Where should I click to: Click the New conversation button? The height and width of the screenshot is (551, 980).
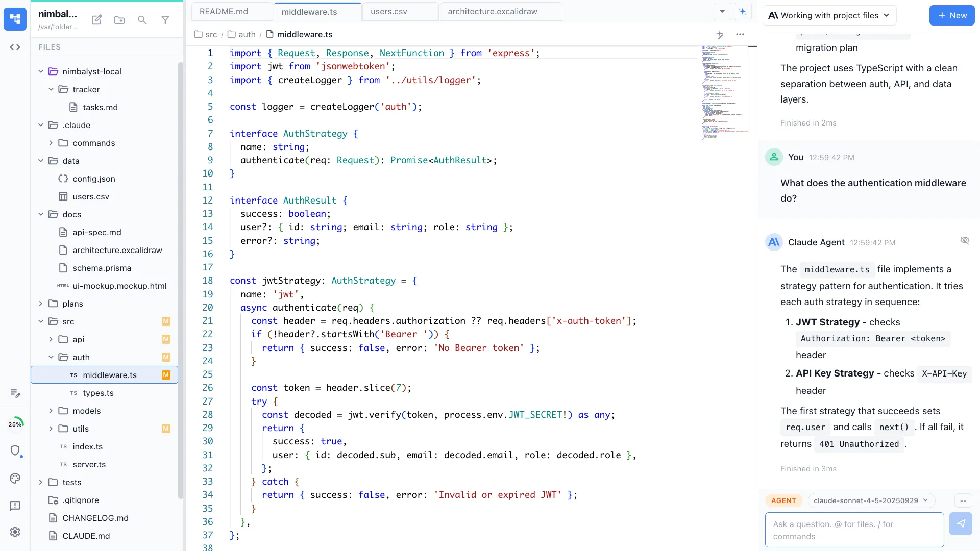(x=951, y=15)
